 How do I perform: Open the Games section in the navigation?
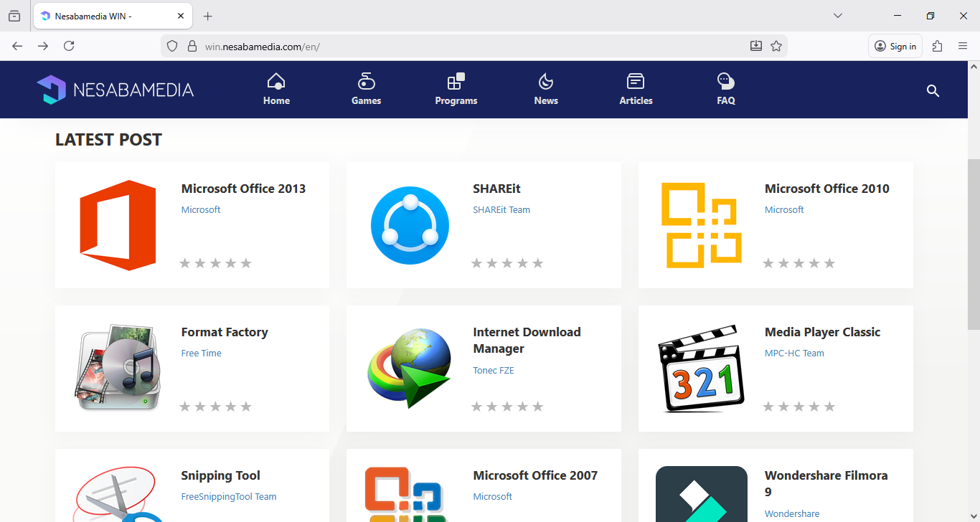click(366, 90)
